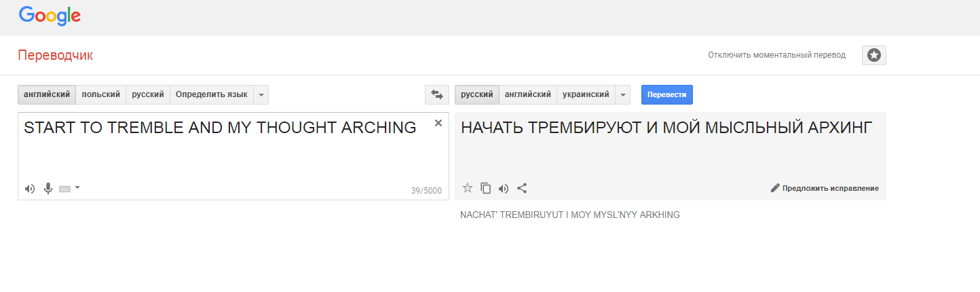The image size is (980, 292).
Task: Activate microphone voice input
Action: pyautogui.click(x=48, y=188)
